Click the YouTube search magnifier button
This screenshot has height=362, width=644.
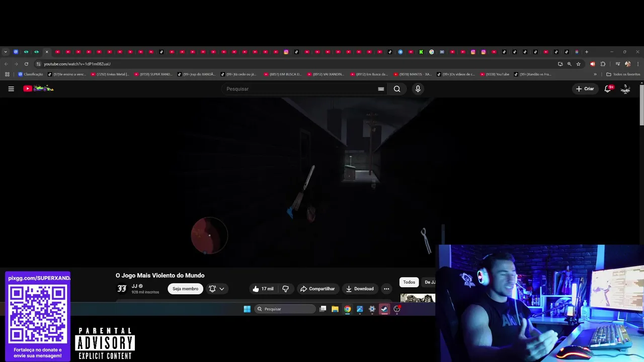point(397,88)
